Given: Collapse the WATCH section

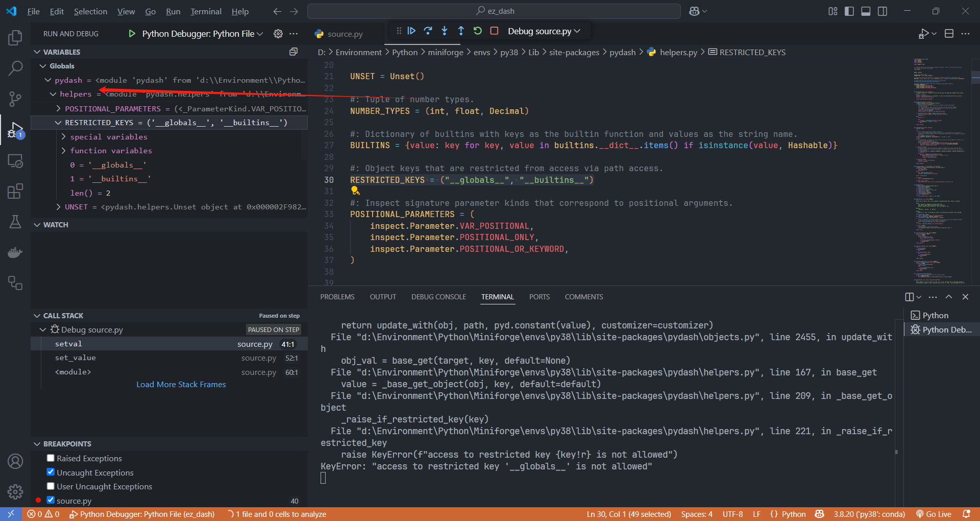Looking at the screenshot, I should point(56,225).
